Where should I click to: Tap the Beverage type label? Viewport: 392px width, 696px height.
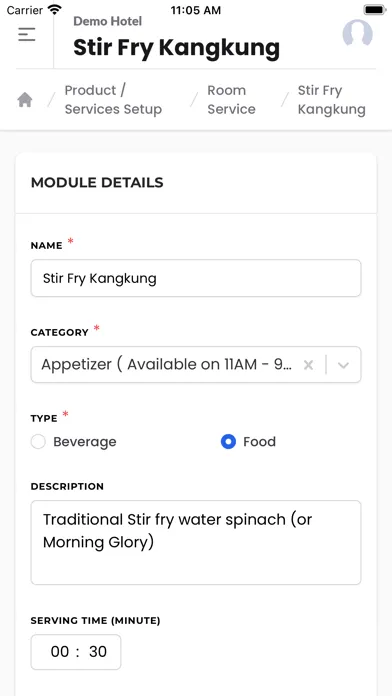[85, 442]
